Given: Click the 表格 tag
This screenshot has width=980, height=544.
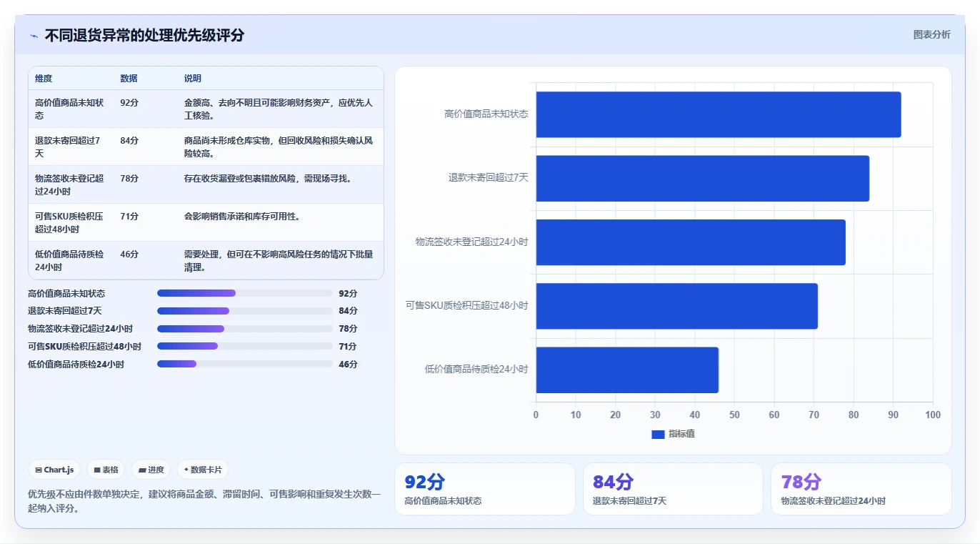Looking at the screenshot, I should tap(106, 470).
